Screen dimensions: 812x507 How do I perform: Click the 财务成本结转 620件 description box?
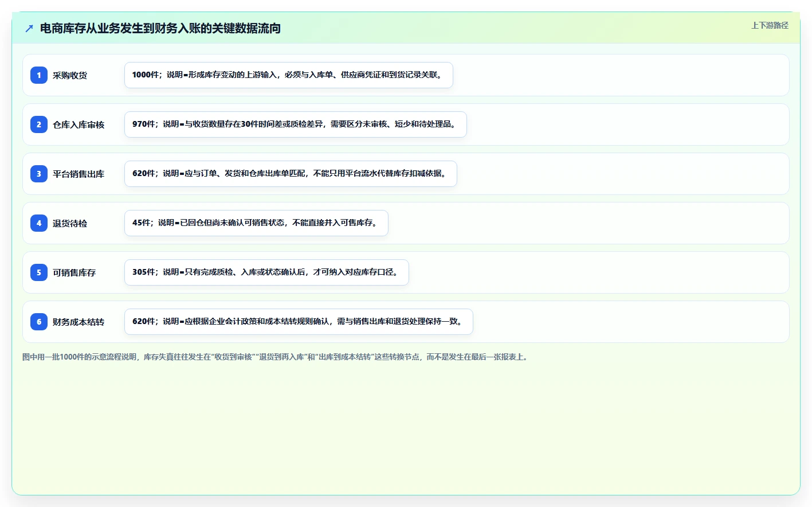[299, 322]
